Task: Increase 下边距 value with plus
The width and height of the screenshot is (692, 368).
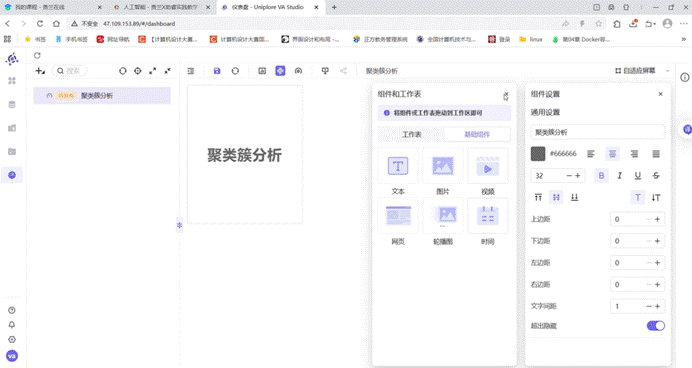Action: [x=657, y=241]
